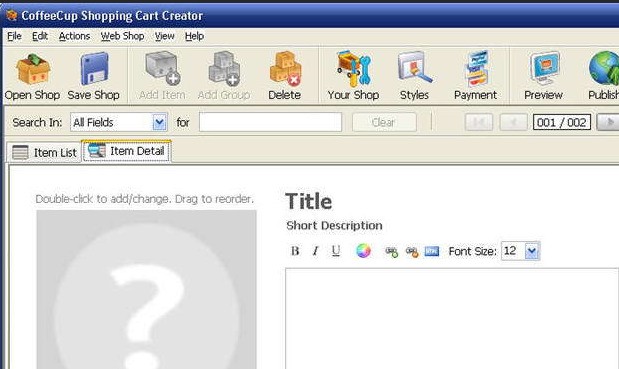Open the Help menu

194,36
